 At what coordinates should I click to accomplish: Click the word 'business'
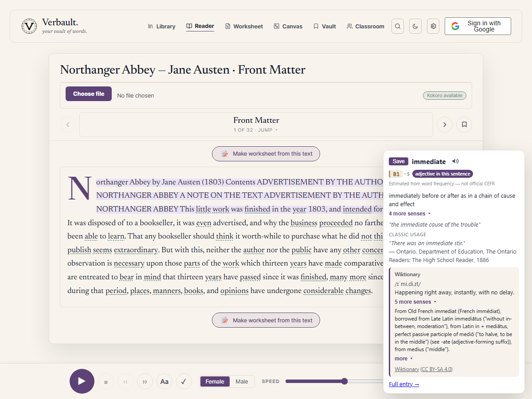304,223
